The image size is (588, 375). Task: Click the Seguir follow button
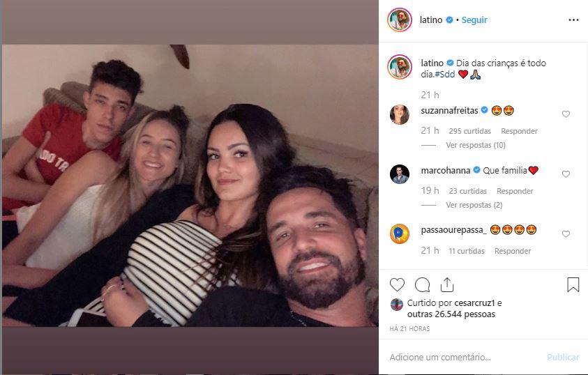(474, 20)
